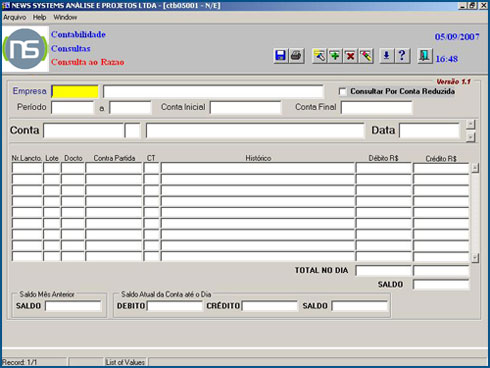Image resolution: width=490 pixels, height=368 pixels.
Task: Click List of Values in status bar
Action: [125, 362]
